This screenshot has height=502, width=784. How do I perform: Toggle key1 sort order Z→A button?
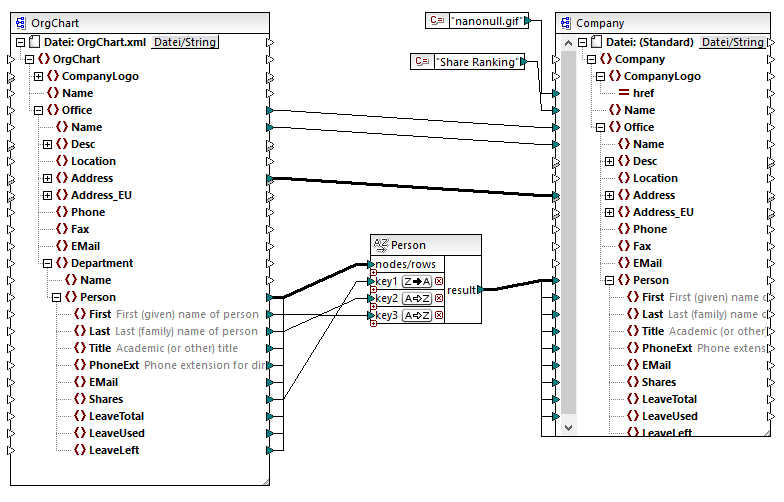point(417,282)
